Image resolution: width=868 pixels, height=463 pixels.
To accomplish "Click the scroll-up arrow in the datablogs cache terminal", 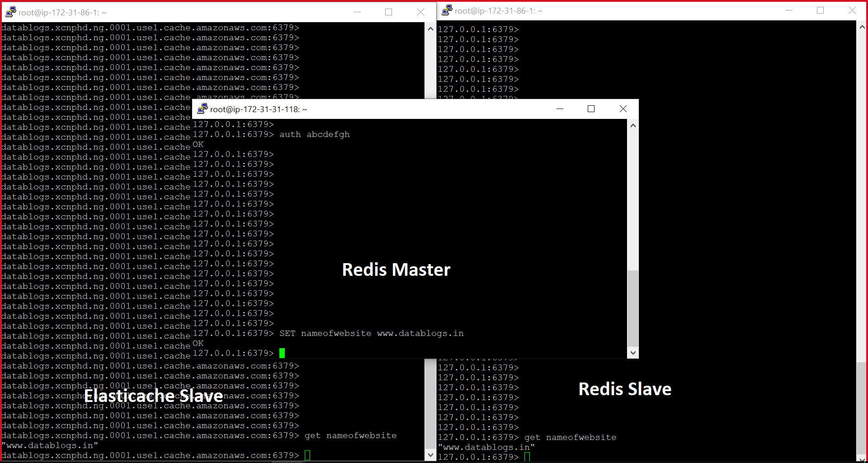I will (x=430, y=28).
